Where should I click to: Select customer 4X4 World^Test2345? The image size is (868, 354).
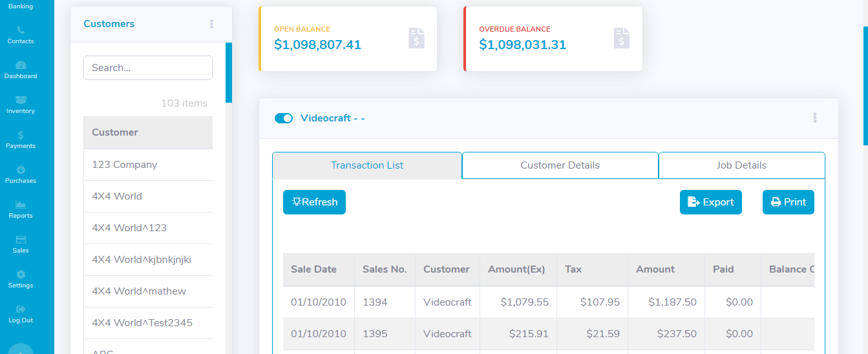click(x=148, y=323)
